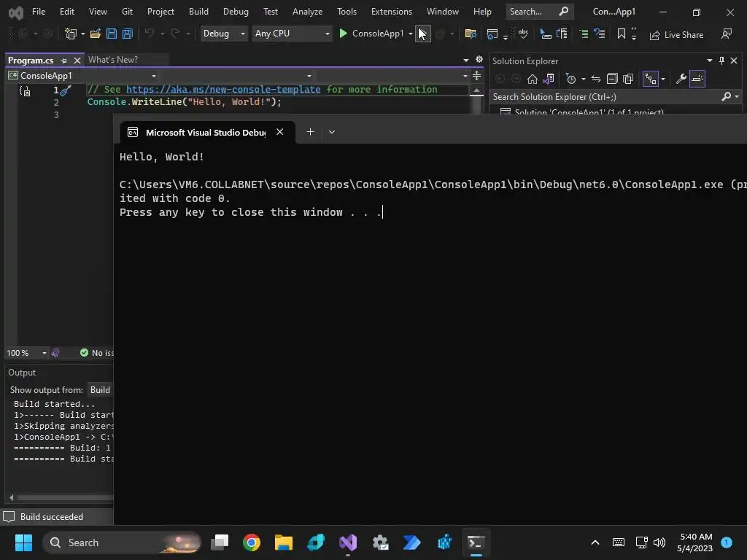Open the new terminal tab dropdown chevron

click(332, 132)
